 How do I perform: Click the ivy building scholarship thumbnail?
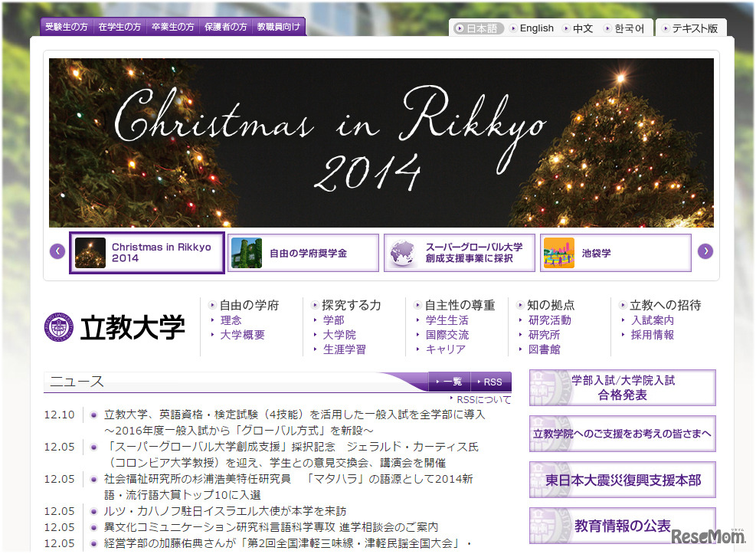point(247,253)
